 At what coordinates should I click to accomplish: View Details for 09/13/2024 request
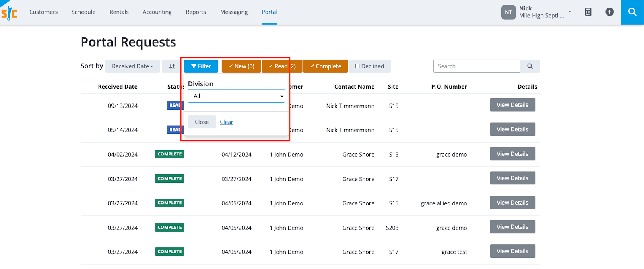coord(512,105)
